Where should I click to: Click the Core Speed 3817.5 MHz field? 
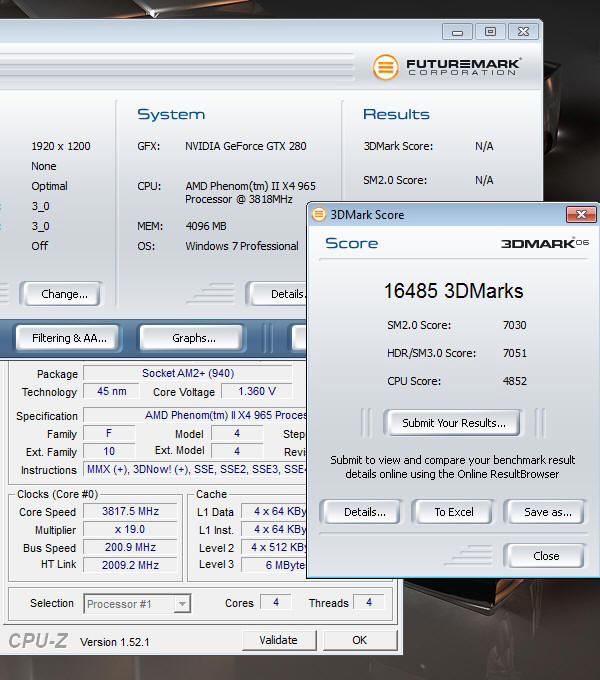click(x=130, y=511)
